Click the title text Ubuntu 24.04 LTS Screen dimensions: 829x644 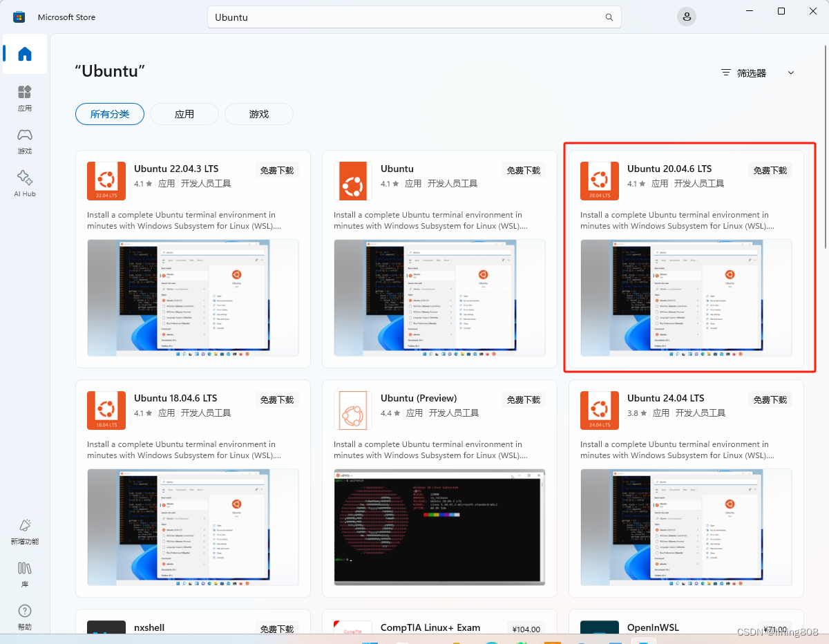666,398
